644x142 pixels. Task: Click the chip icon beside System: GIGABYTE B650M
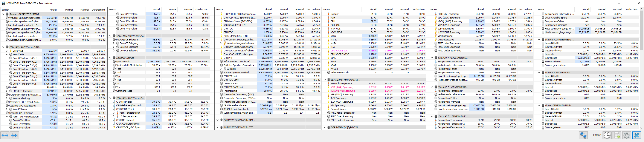click(7, 14)
